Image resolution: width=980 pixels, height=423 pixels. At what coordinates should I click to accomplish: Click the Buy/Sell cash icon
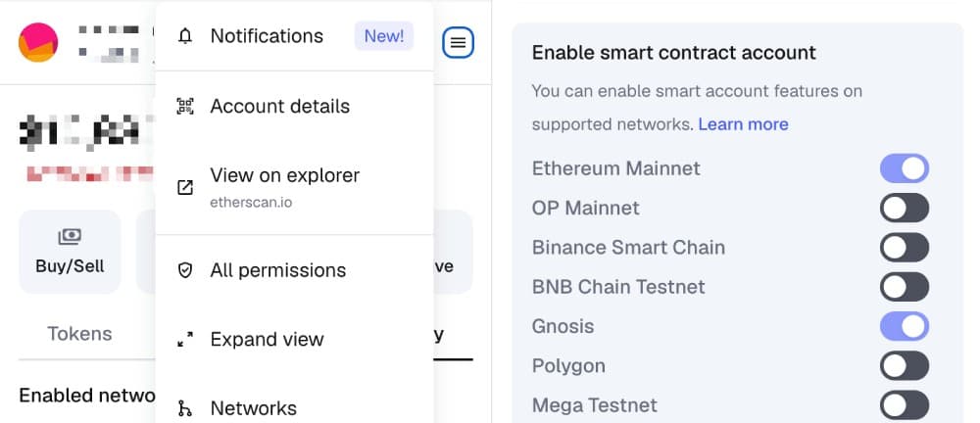(x=70, y=237)
